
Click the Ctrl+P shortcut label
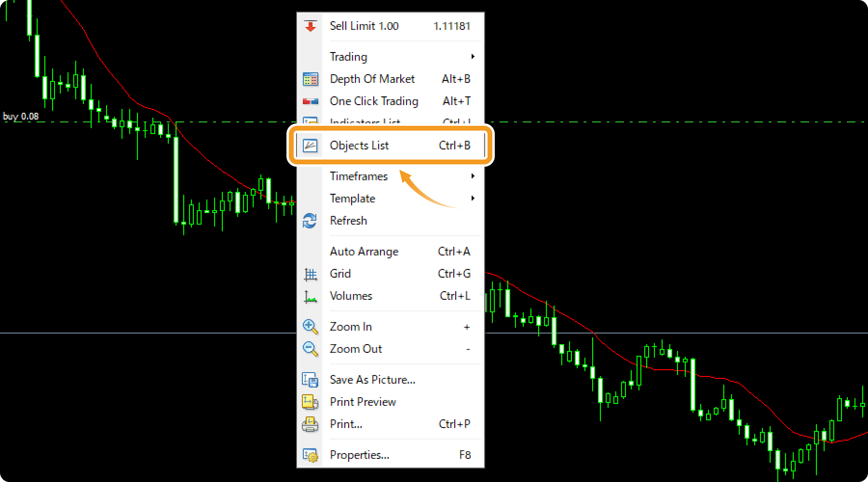pos(454,424)
